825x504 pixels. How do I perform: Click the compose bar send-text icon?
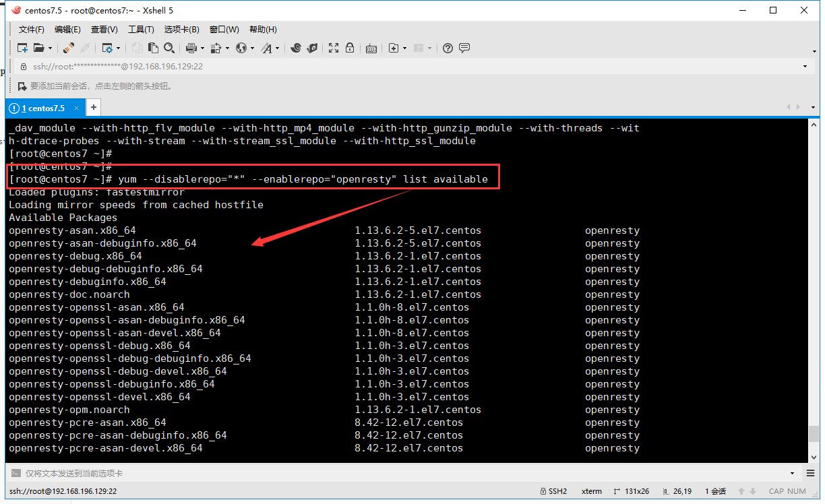tap(16, 474)
